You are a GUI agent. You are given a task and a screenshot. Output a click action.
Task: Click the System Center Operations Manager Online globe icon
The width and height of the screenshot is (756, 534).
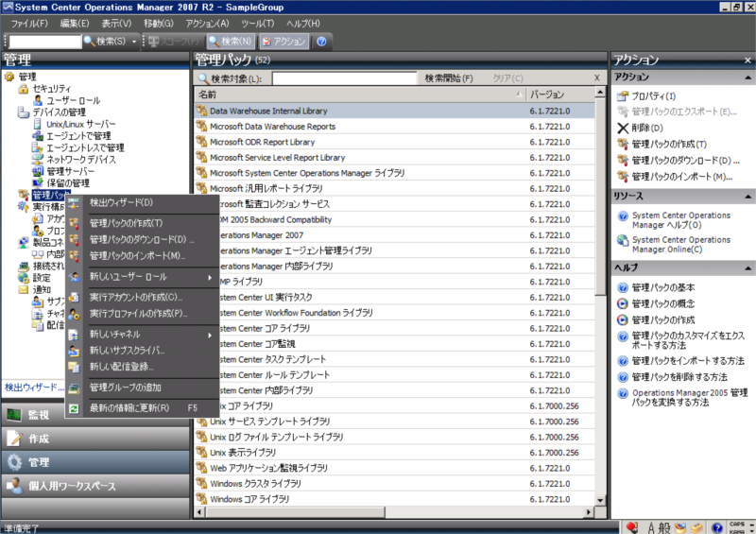click(x=622, y=241)
